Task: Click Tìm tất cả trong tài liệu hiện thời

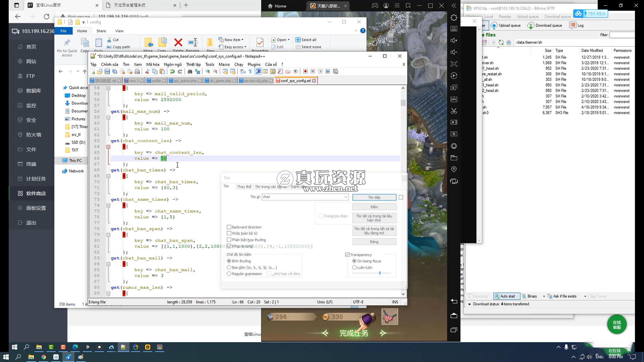Action: click(x=374, y=218)
